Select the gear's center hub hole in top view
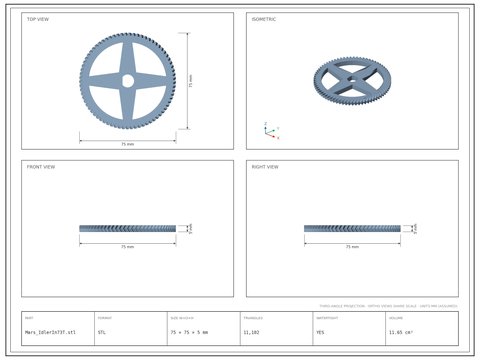This screenshot has width=480, height=360. click(x=128, y=81)
